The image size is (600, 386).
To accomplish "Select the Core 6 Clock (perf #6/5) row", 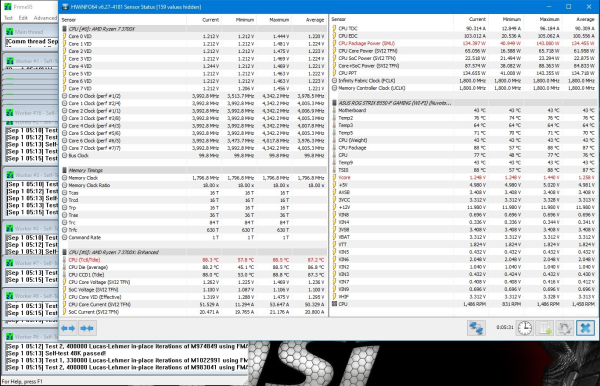I will click(x=194, y=141).
